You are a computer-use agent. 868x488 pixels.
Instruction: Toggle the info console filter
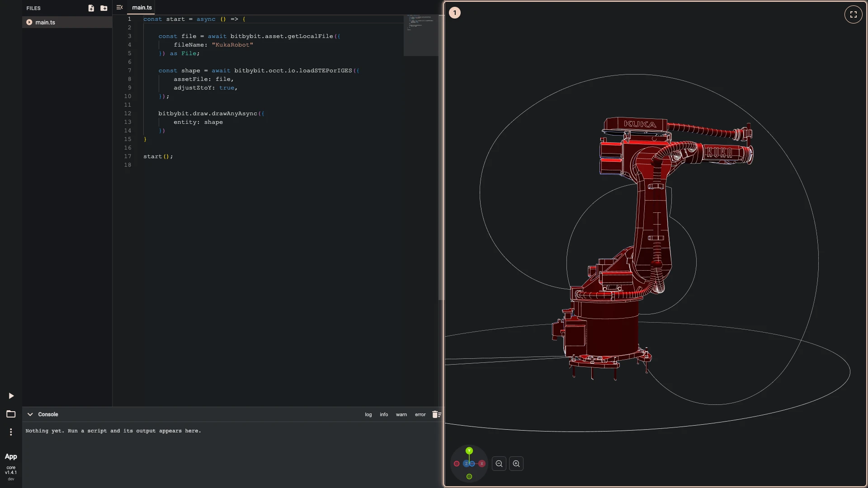(384, 414)
